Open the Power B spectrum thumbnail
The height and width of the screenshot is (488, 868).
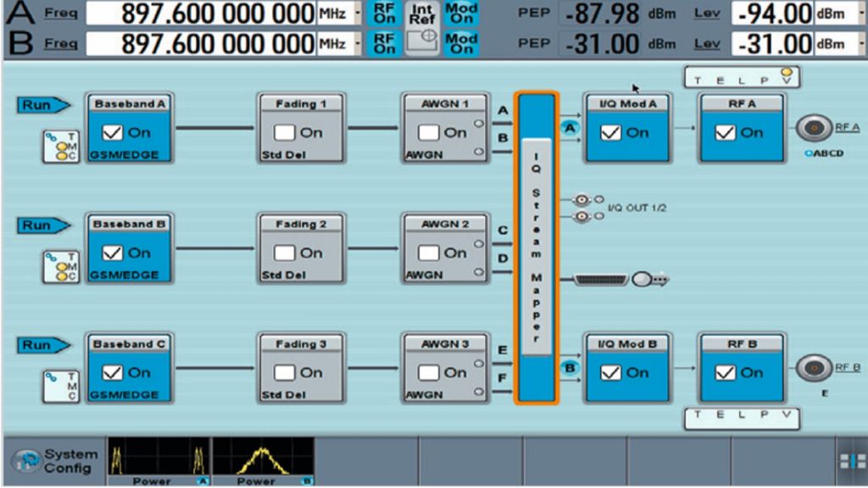(x=263, y=462)
